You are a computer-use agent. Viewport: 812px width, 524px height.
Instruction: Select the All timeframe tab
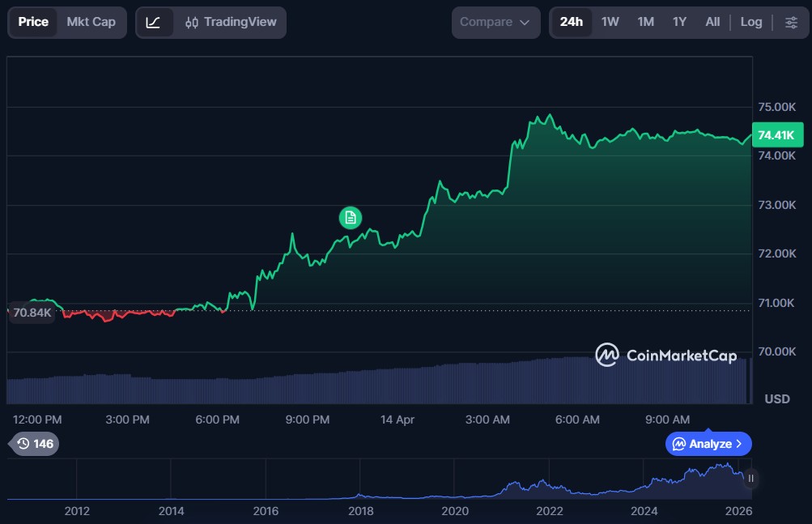712,22
